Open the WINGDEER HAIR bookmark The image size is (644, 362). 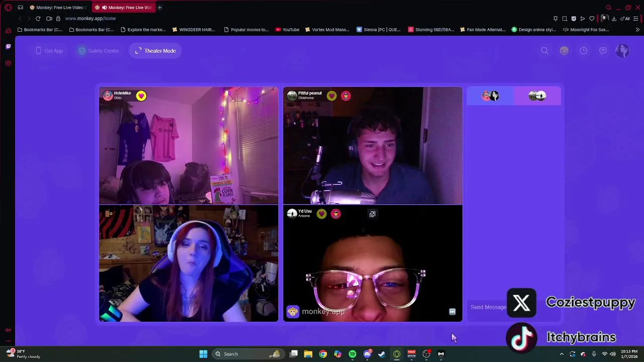(194, 30)
